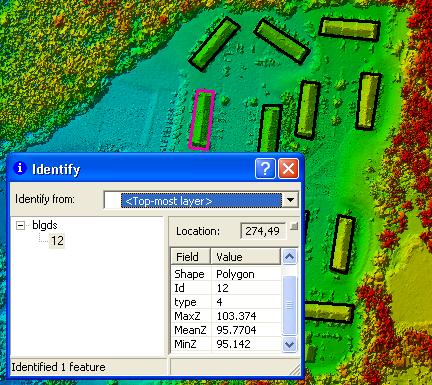Image resolution: width=432 pixels, height=385 pixels.
Task: Click the Field column header
Action: 191,257
